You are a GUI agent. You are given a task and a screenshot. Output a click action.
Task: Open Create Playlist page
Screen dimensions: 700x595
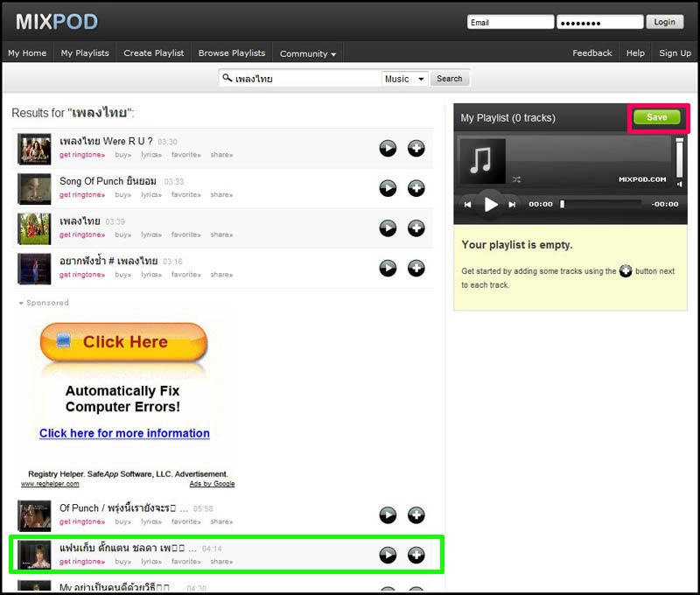pos(154,53)
